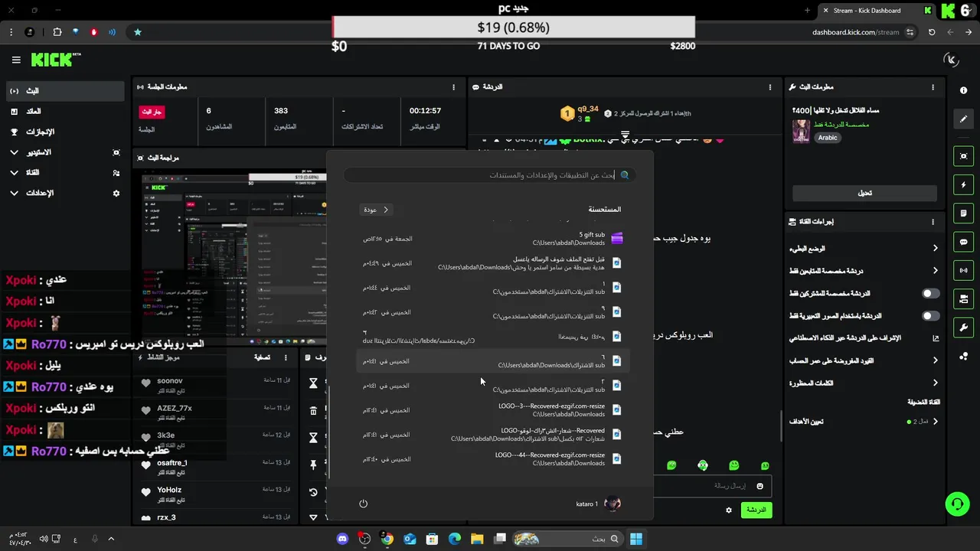980x551 pixels.
Task: Click the Edit button in stream info
Action: tap(864, 193)
